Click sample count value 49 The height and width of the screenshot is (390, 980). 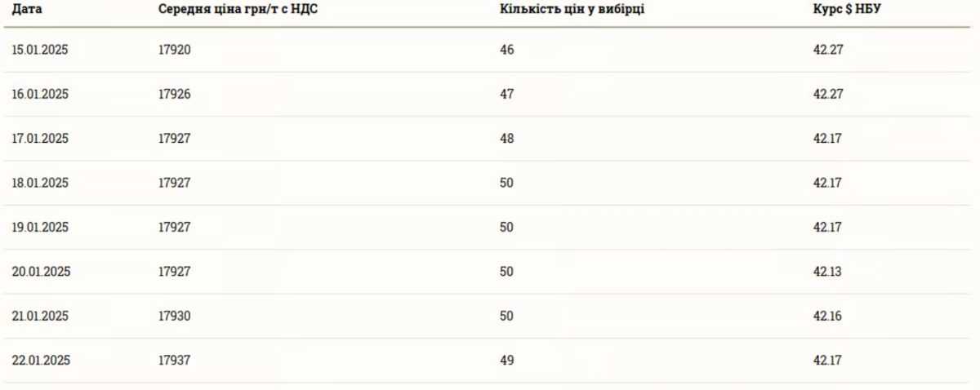[507, 360]
